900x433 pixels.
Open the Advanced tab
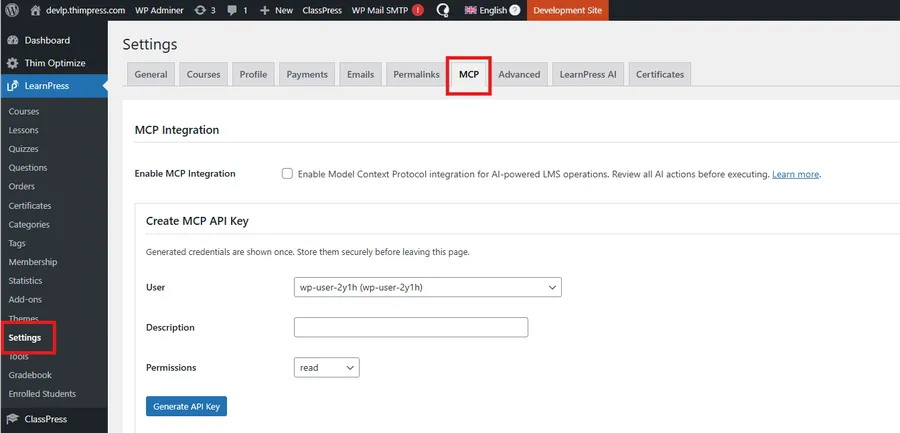coord(519,74)
